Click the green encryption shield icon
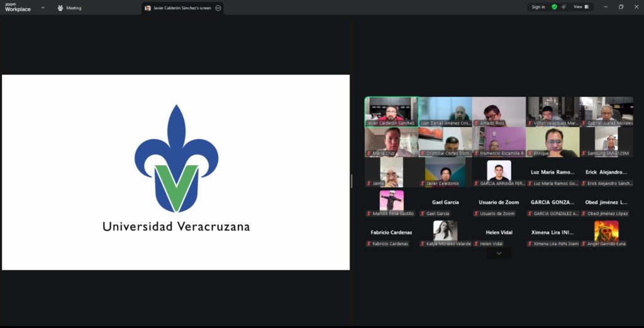The image size is (644, 328). point(554,7)
